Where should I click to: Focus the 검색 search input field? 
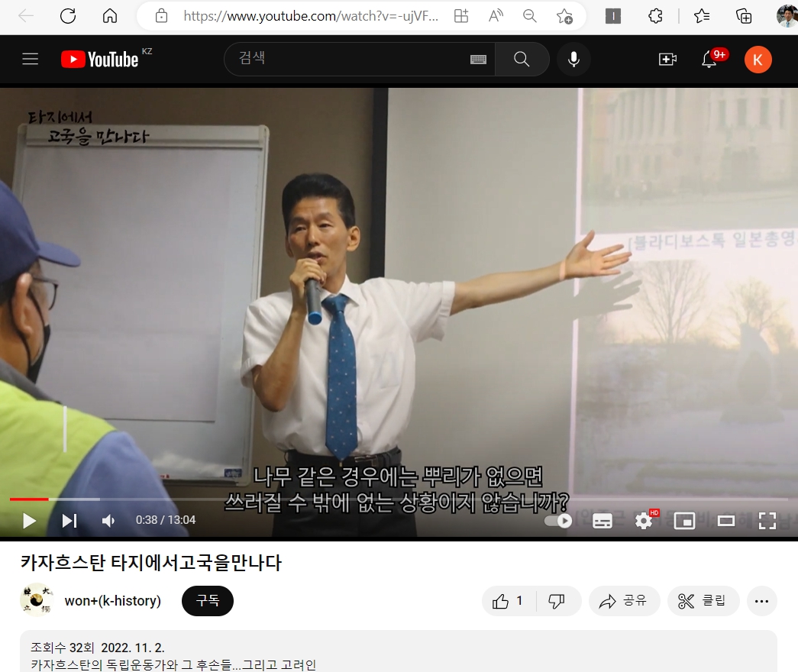351,60
